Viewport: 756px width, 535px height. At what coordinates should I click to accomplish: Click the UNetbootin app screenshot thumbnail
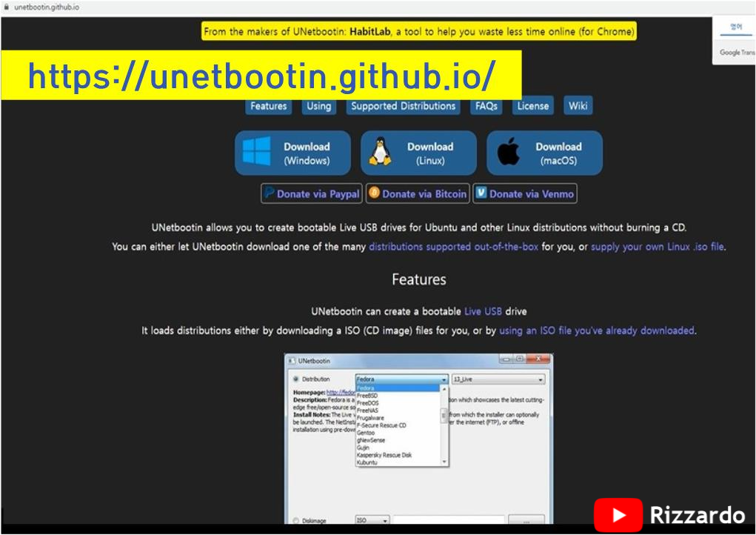click(418, 439)
